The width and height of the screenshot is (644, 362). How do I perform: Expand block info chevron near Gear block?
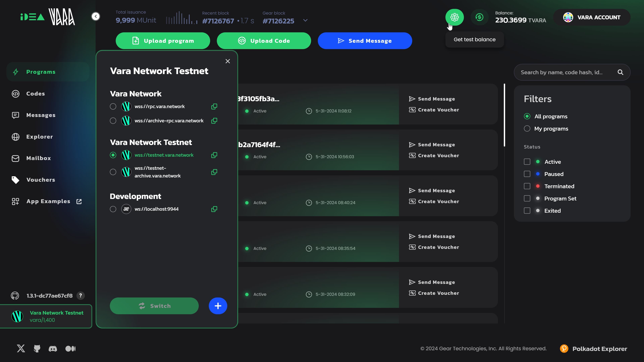tap(305, 20)
